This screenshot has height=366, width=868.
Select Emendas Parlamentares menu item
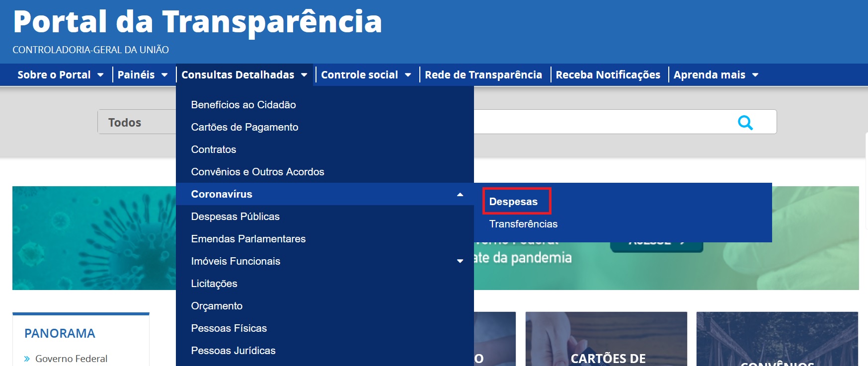(x=248, y=239)
